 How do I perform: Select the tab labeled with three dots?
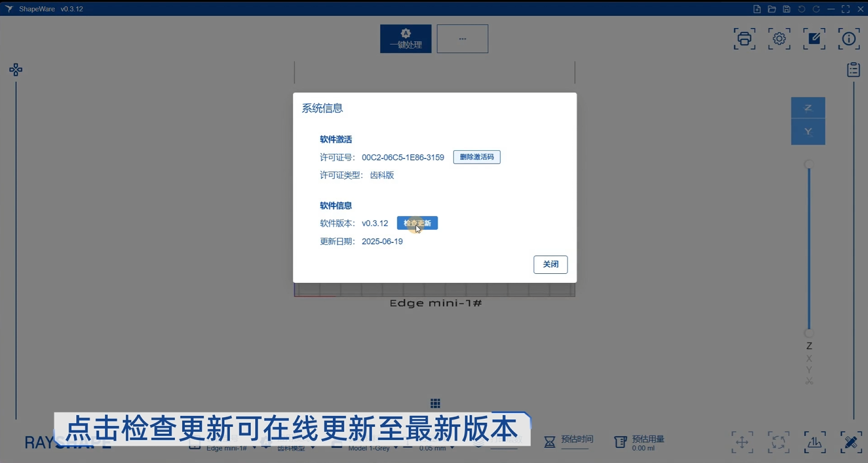click(x=463, y=39)
